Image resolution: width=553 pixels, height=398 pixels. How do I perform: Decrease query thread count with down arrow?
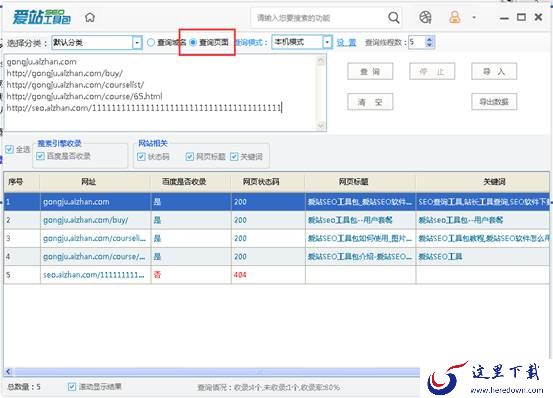tap(429, 45)
